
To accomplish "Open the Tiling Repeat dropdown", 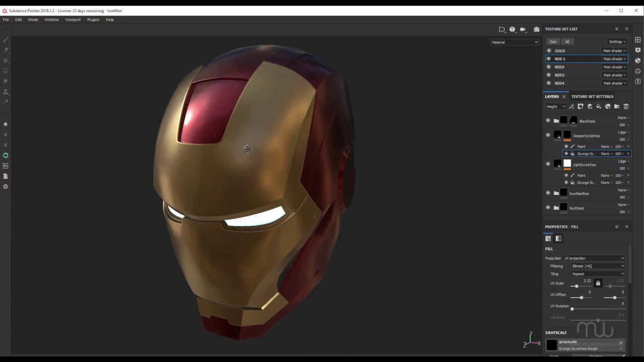I will pyautogui.click(x=598, y=274).
